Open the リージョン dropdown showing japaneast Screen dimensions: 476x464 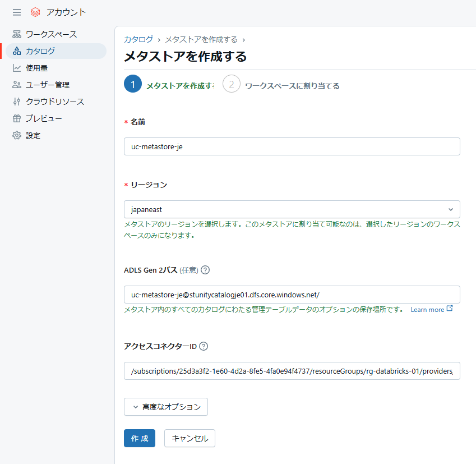coord(292,209)
